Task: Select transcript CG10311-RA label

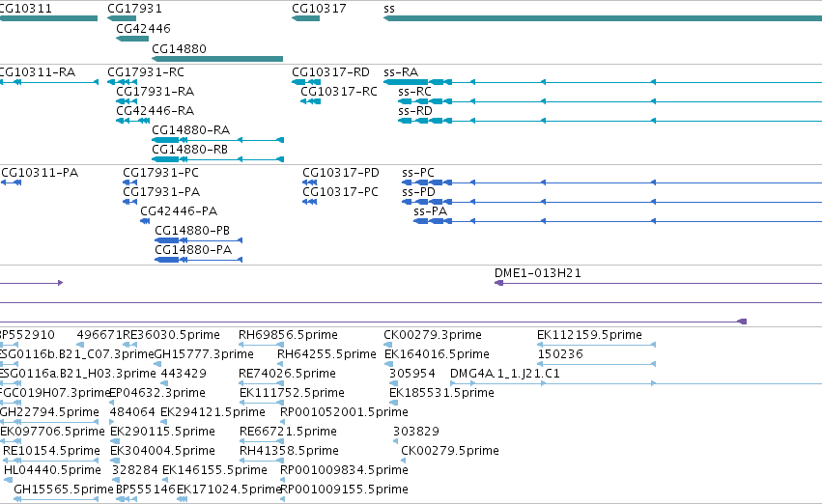Action: click(x=37, y=71)
